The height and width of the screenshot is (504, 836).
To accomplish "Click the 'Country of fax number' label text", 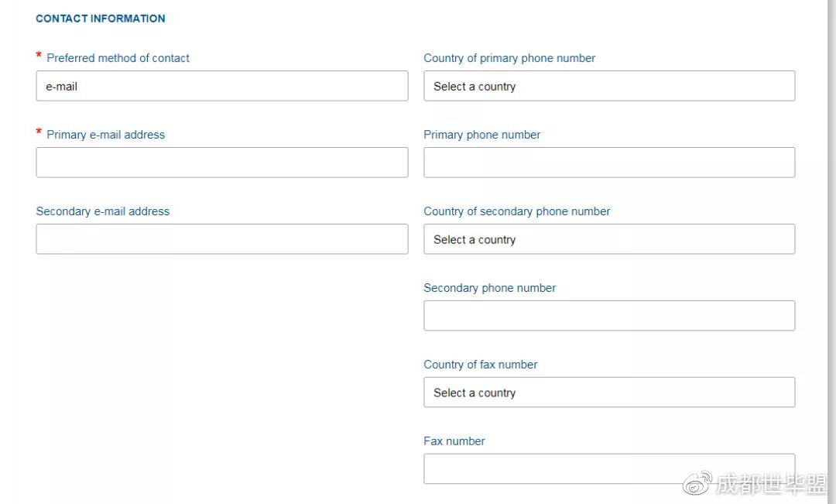I will tap(480, 365).
